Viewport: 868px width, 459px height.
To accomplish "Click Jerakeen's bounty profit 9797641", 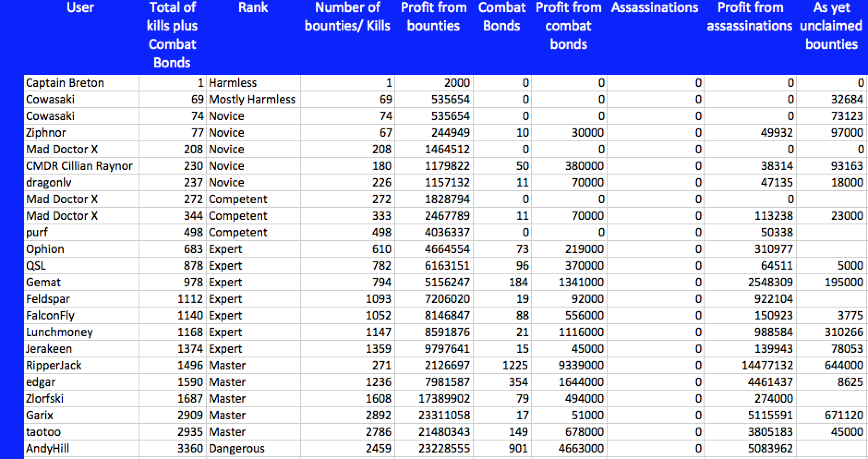I will pos(434,349).
